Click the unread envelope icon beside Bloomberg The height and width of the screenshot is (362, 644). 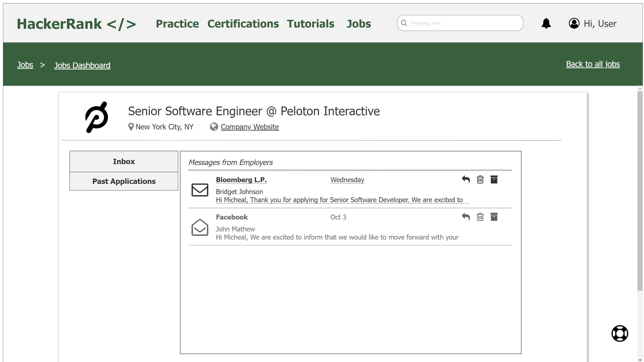[x=200, y=190]
